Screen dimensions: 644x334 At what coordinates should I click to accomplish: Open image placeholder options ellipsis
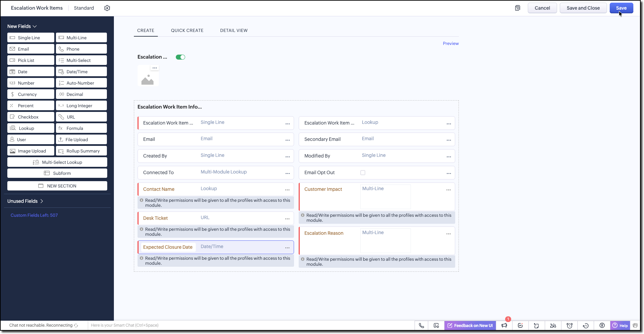point(155,68)
